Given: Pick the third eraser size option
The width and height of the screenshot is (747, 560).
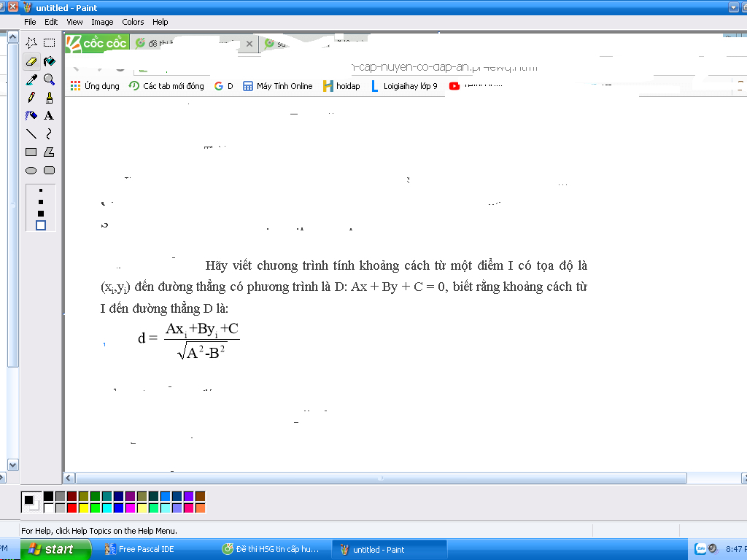Looking at the screenshot, I should (x=41, y=214).
